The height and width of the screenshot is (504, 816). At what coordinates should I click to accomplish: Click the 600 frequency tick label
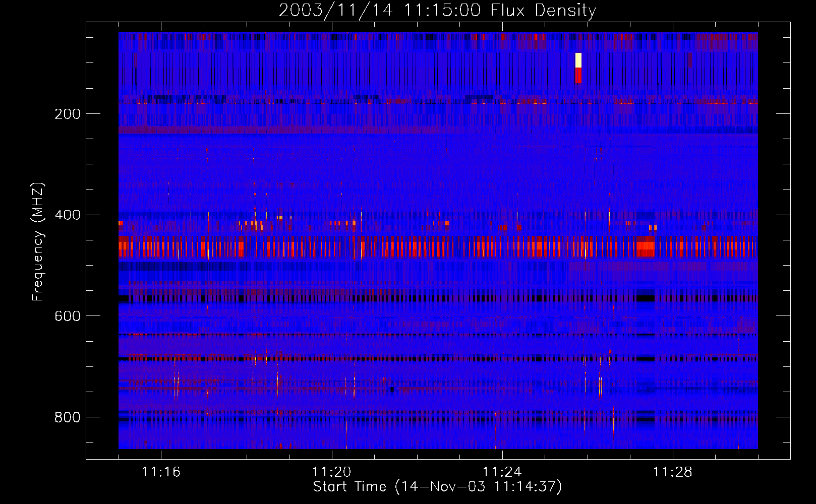68,316
